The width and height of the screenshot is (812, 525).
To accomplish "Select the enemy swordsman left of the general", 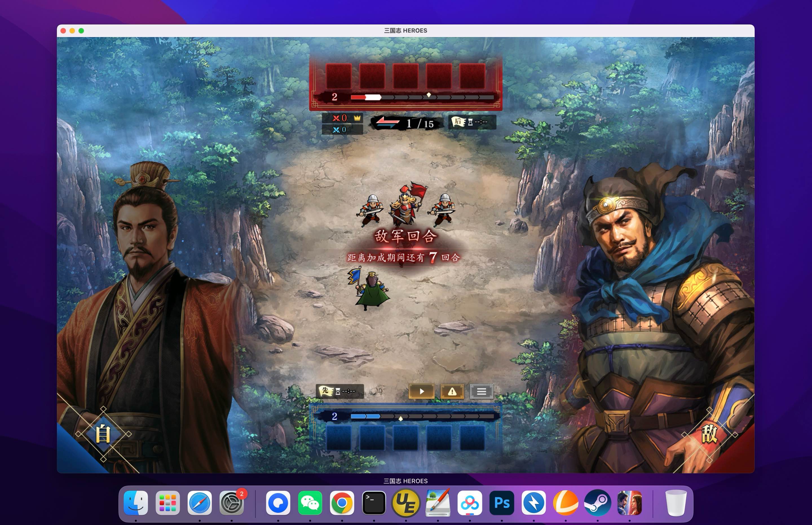I will click(370, 211).
